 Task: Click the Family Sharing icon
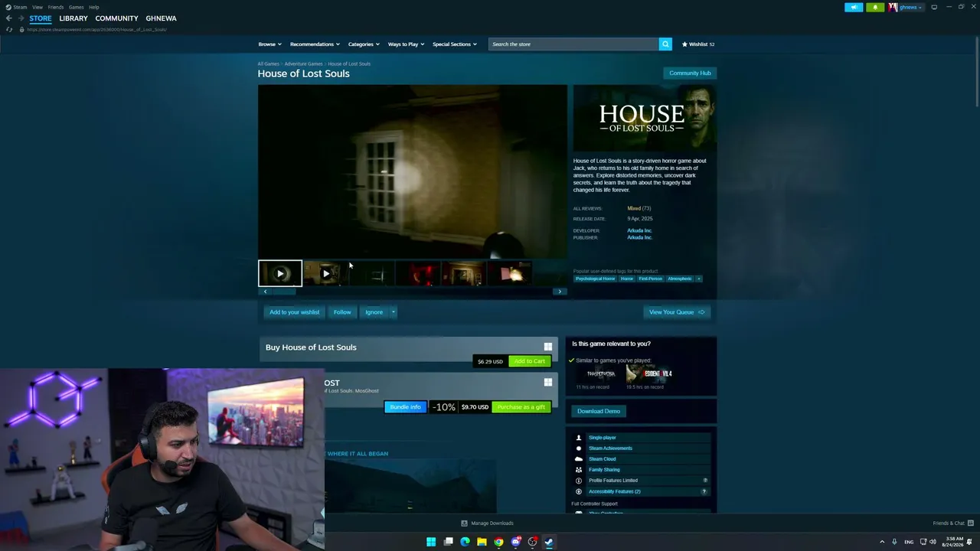(x=579, y=470)
